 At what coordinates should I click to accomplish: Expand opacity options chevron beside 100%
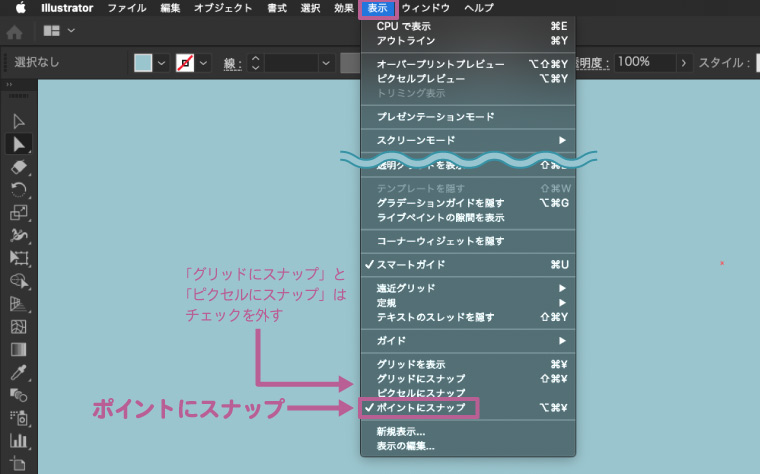click(x=683, y=63)
